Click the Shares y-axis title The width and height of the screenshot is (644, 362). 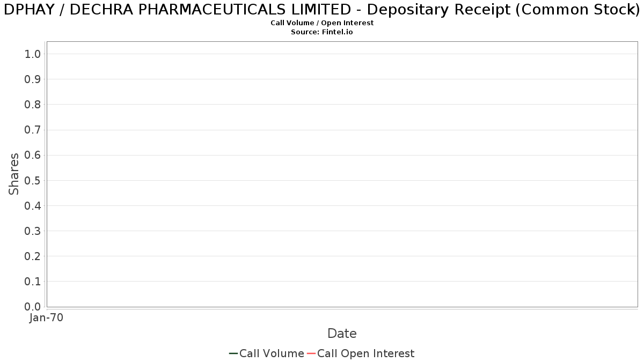coord(14,174)
